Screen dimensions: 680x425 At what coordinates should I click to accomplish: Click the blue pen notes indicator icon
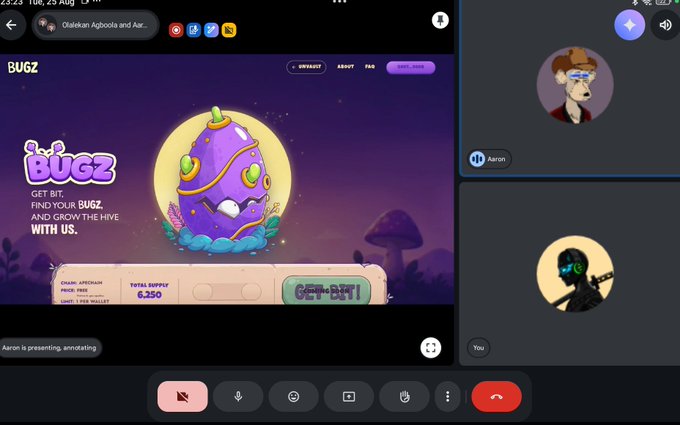click(211, 30)
